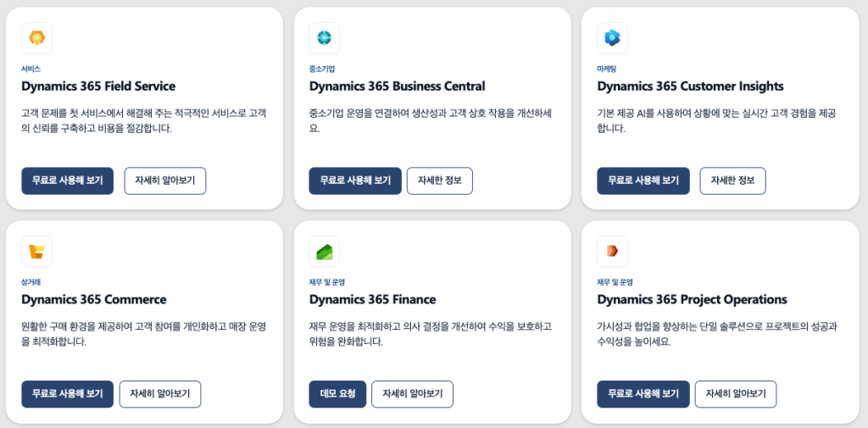Click the Field Service description starting 고객 문제를
The image size is (868, 428).
(144, 121)
